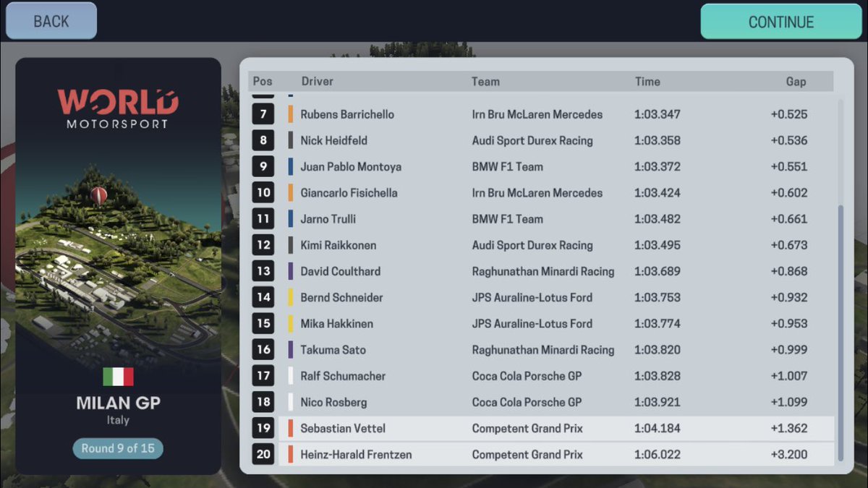The height and width of the screenshot is (488, 868).
Task: Click yellow team color next to Bernd Schneider
Action: (291, 297)
